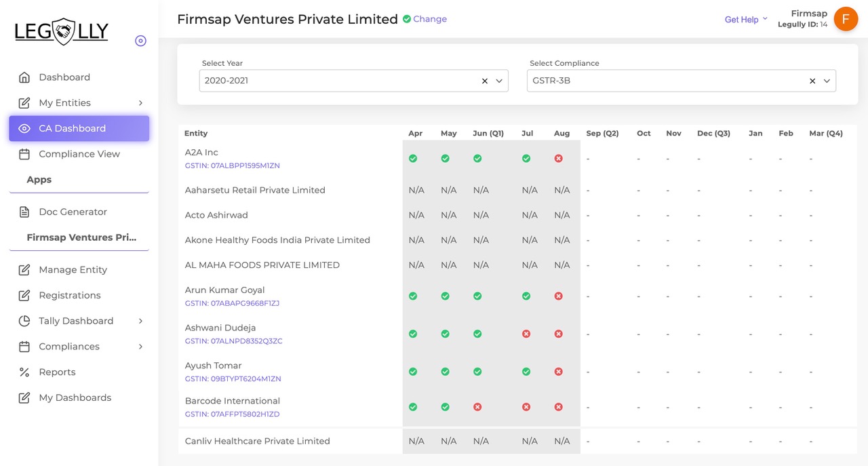Click the orange F profile avatar
Viewport: 868px width, 466px height.
coord(846,19)
